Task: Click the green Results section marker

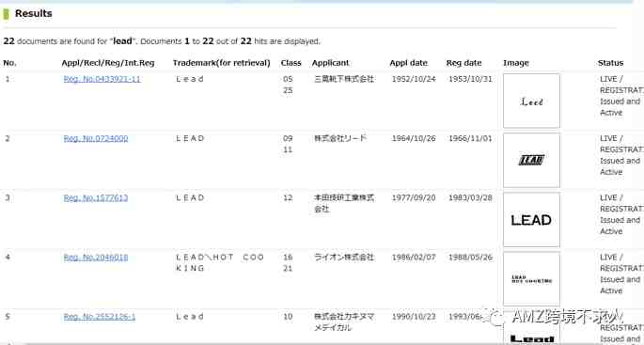Action: click(x=6, y=14)
